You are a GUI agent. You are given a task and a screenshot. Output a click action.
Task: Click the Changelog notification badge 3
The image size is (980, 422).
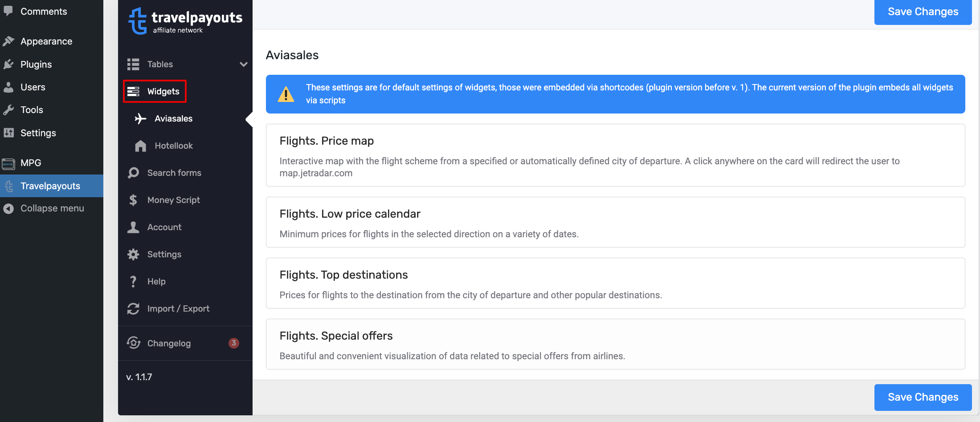(234, 343)
